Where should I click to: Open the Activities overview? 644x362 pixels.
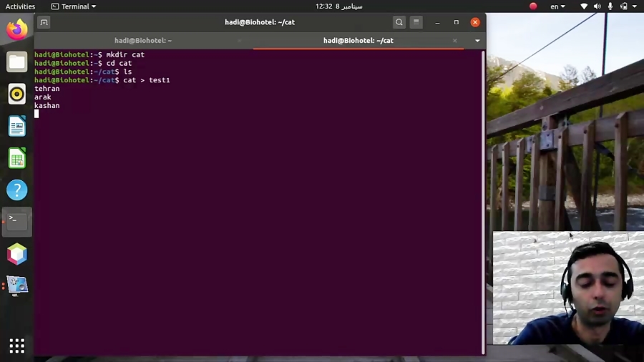tap(20, 6)
